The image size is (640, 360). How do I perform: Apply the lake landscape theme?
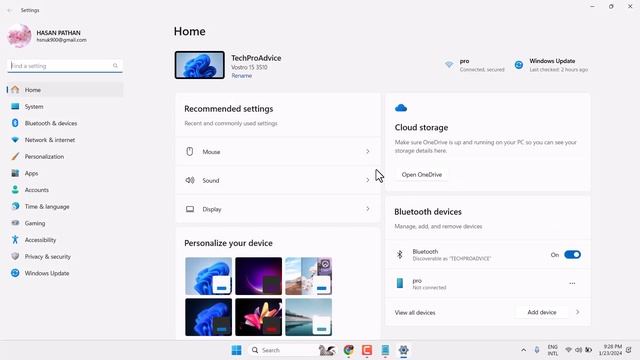309,317
